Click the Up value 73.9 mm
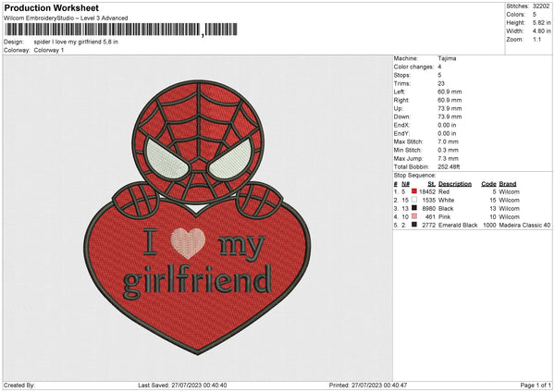This screenshot has width=555, height=392. click(450, 108)
